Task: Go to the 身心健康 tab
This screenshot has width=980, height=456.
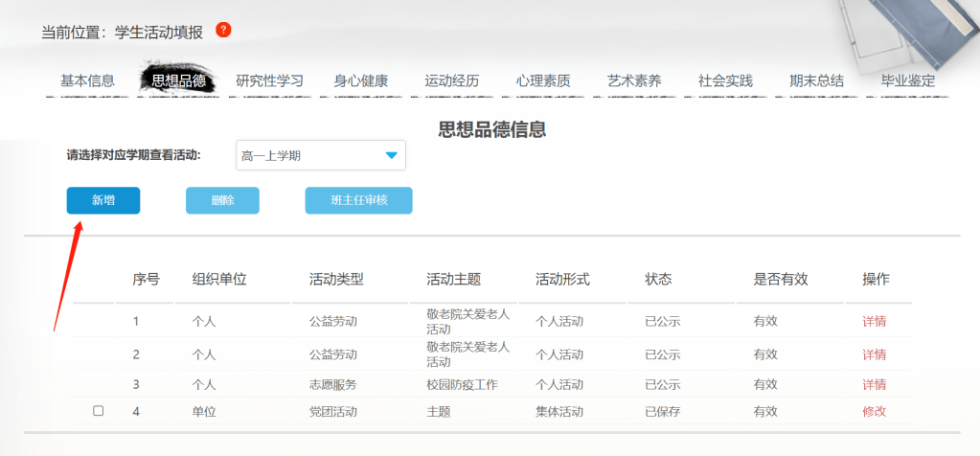Action: pos(361,81)
